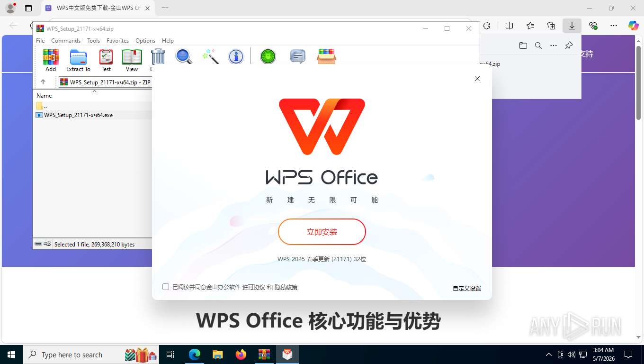Open 自定义设置 custom settings in installer
The height and width of the screenshot is (364, 644).
coord(467,288)
